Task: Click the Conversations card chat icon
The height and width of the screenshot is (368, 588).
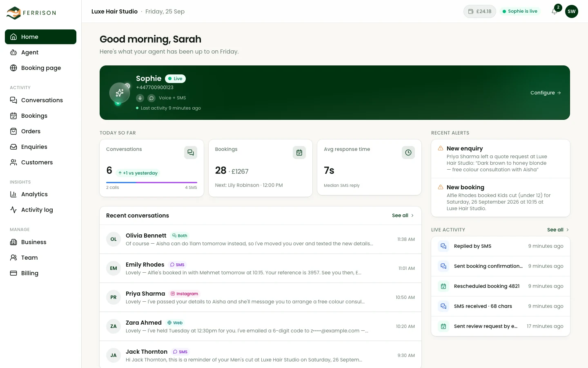Action: tap(191, 153)
